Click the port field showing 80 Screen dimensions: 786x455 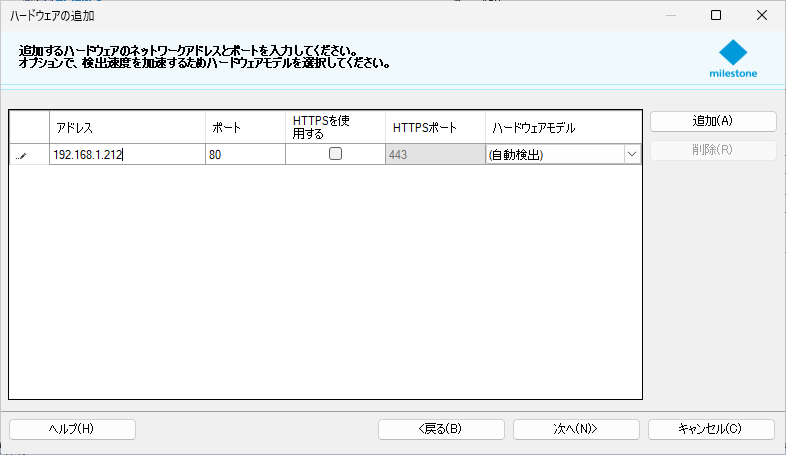tap(245, 155)
